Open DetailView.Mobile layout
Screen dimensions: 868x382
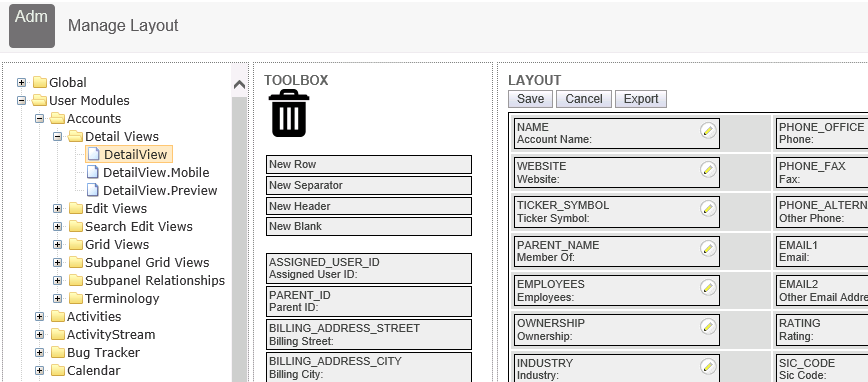[x=156, y=172]
